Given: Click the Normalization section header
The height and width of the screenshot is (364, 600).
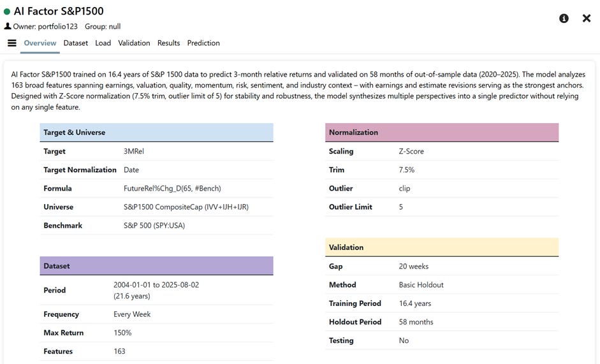Looking at the screenshot, I should (442, 133).
